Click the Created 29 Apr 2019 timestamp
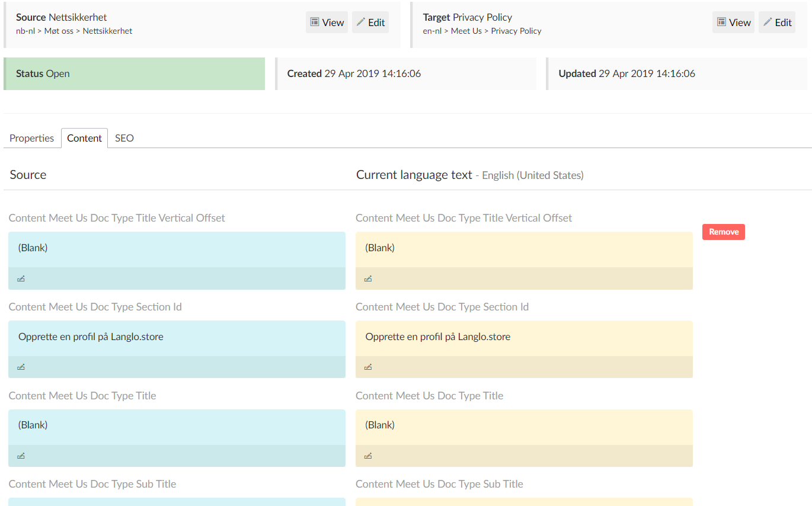Screen dimensions: 812x506 coord(354,73)
